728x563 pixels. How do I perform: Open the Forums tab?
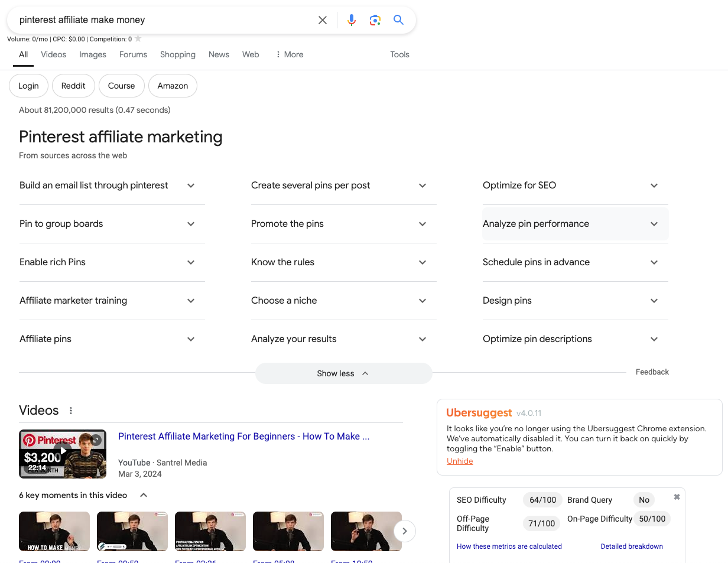133,54
